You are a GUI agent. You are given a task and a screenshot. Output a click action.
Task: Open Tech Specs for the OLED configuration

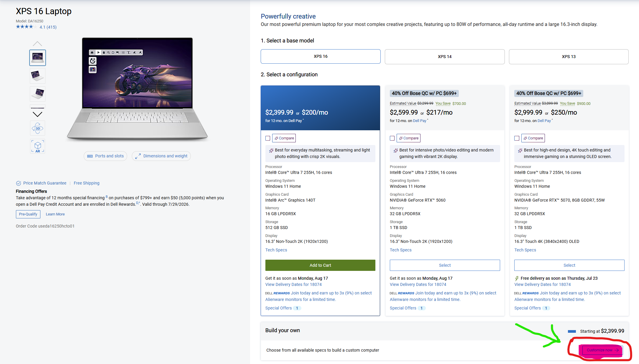[525, 250]
